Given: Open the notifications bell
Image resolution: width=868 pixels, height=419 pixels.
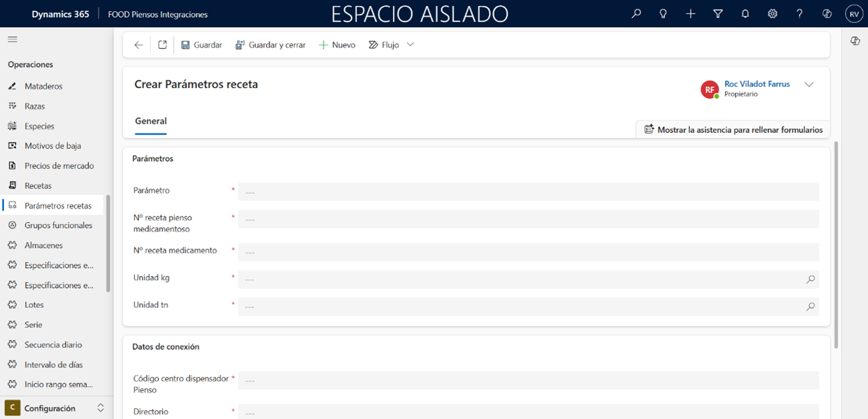Looking at the screenshot, I should 745,13.
